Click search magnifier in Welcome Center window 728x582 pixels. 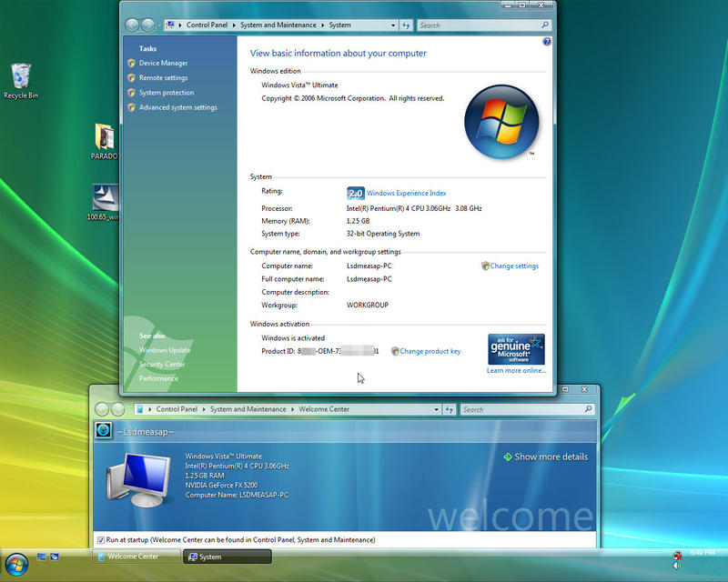point(588,409)
